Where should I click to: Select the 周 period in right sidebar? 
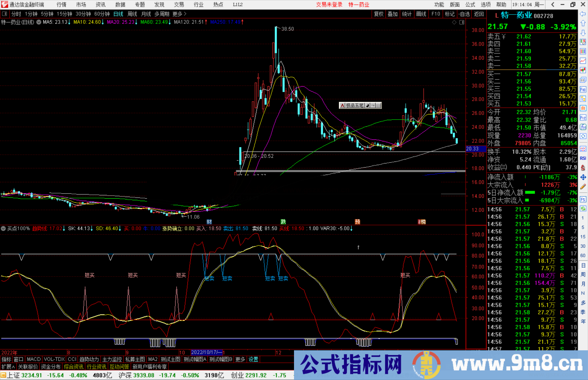pyautogui.click(x=583, y=274)
